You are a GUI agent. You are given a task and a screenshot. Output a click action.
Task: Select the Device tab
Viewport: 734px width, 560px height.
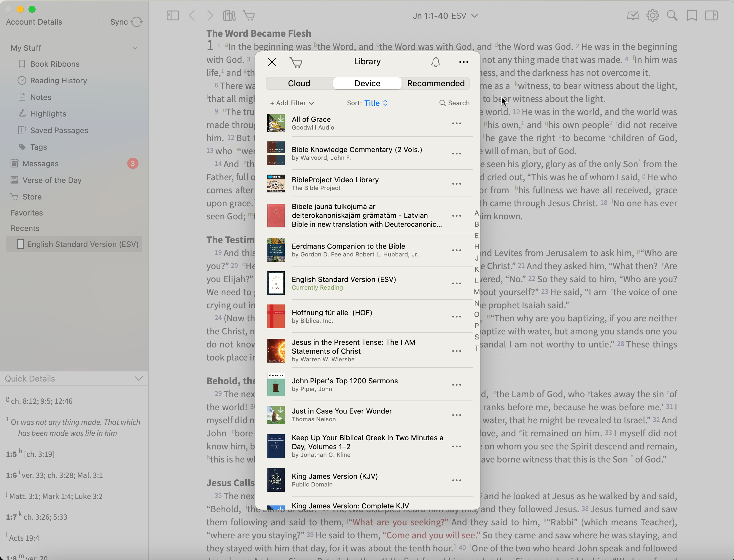click(x=367, y=83)
